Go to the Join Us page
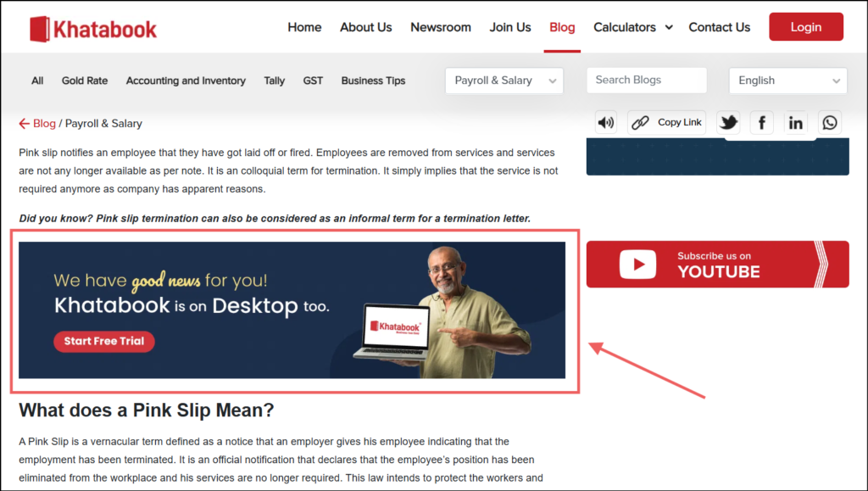 (510, 27)
